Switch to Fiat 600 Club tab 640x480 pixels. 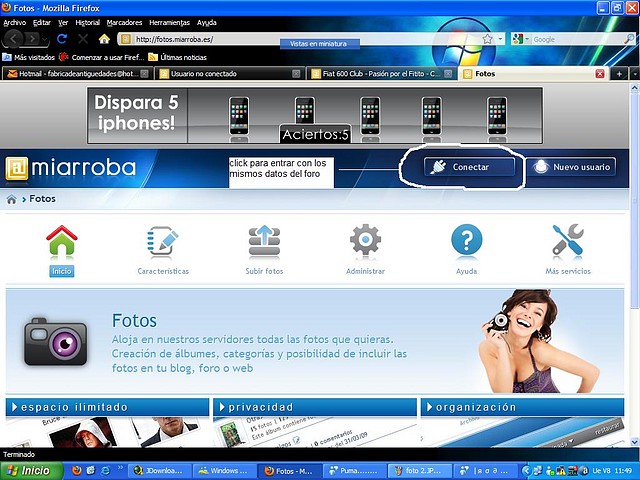382,74
